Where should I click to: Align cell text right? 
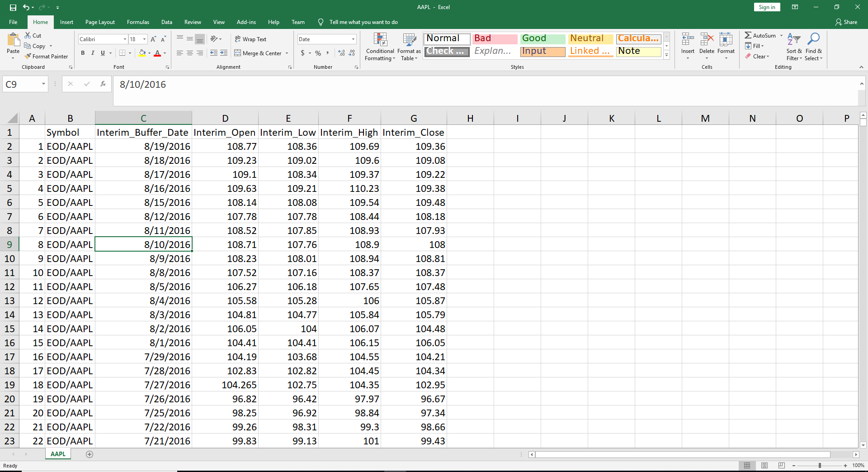point(200,53)
